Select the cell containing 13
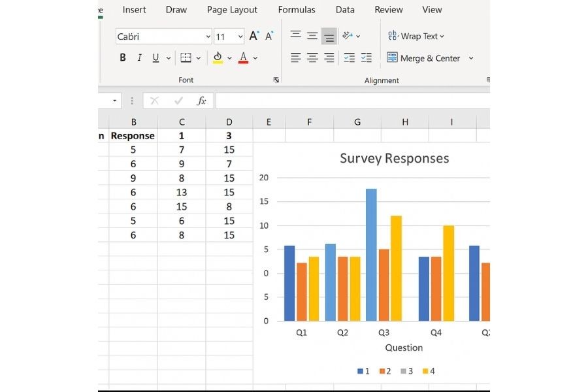Image resolution: width=588 pixels, height=392 pixels. (182, 193)
